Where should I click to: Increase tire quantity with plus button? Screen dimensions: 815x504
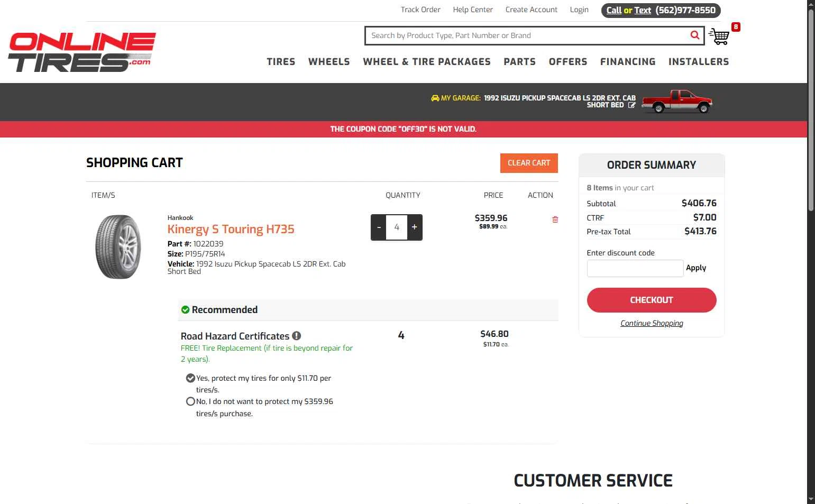[x=415, y=227]
